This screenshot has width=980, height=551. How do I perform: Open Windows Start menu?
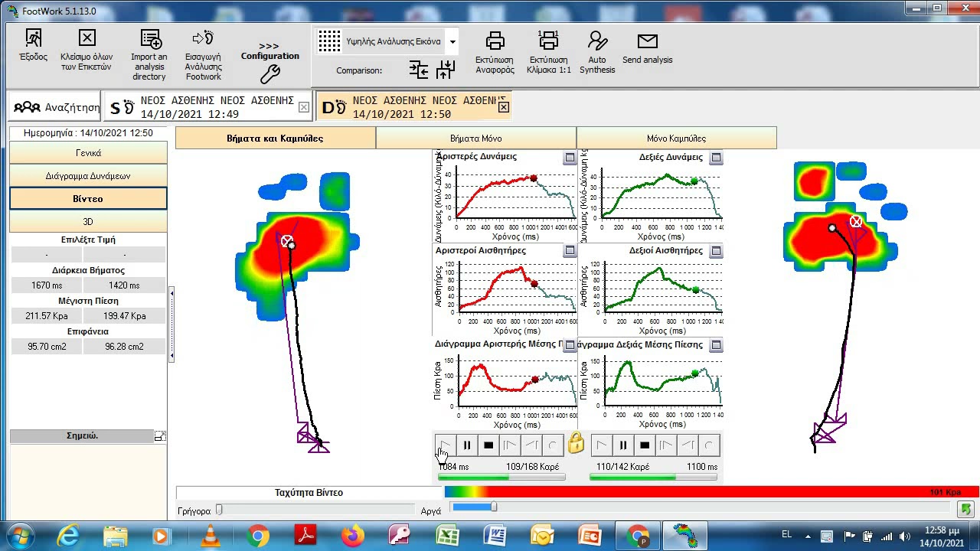click(18, 535)
